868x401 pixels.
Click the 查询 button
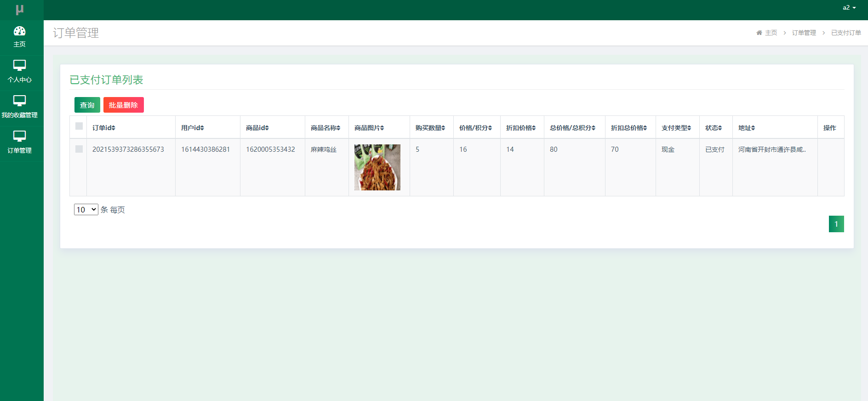tap(87, 105)
